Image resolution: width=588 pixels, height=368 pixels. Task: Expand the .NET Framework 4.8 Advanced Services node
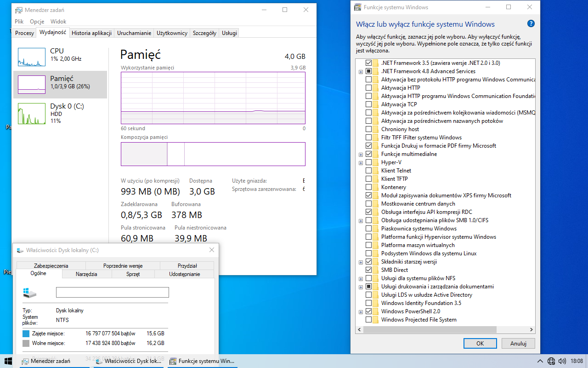pos(361,71)
